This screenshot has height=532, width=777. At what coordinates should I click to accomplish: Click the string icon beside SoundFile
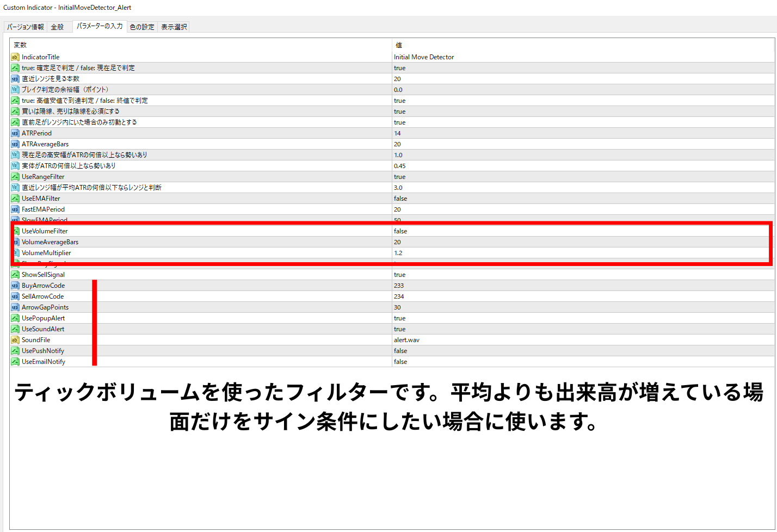(x=15, y=340)
